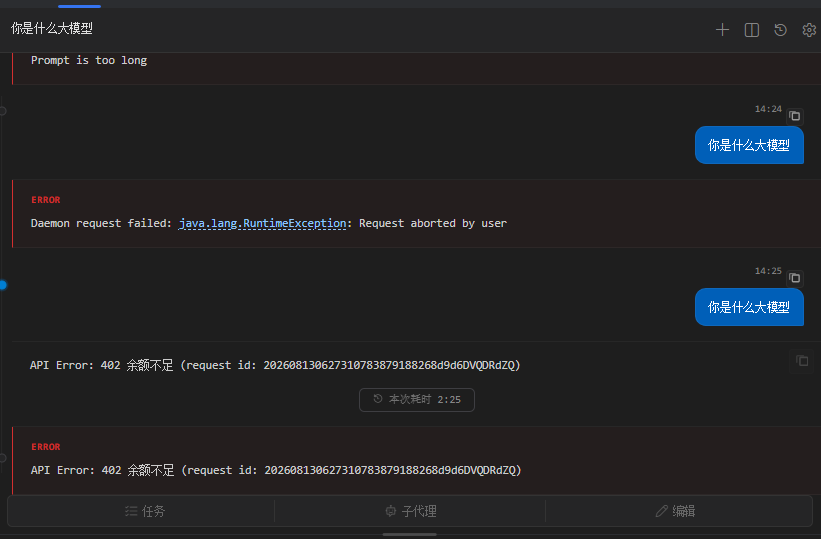Grab the bottom panel resize handle

(409, 534)
